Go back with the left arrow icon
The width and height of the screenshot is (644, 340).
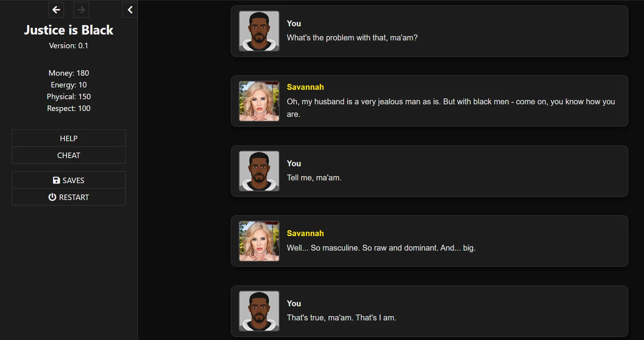tap(56, 10)
